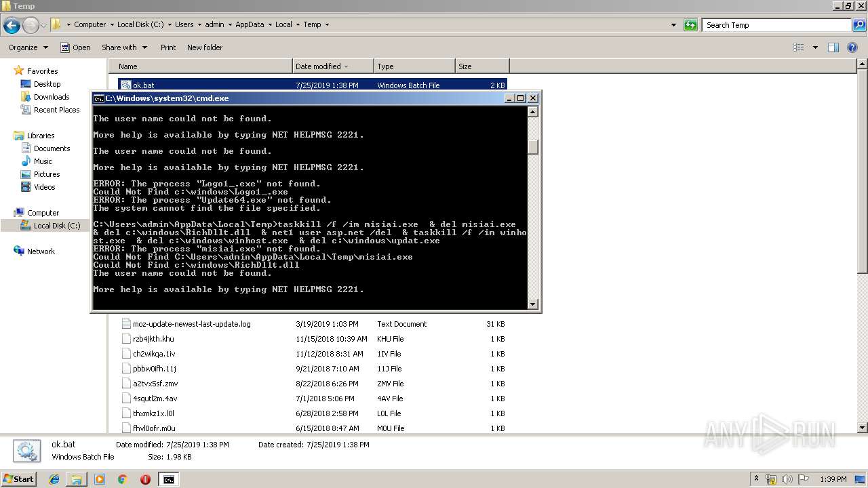Select Libraries in navigation pane
Image resolution: width=868 pixels, height=488 pixels.
tap(41, 136)
